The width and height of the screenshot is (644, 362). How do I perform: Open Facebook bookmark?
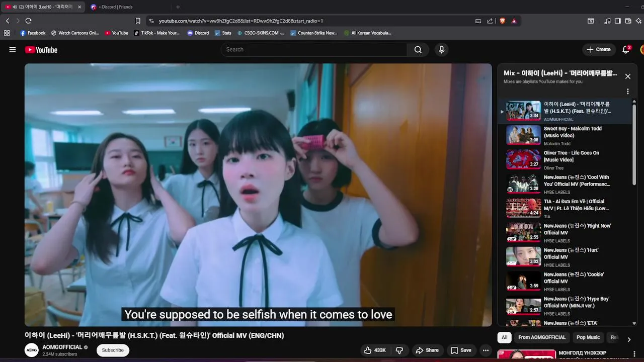(x=33, y=33)
